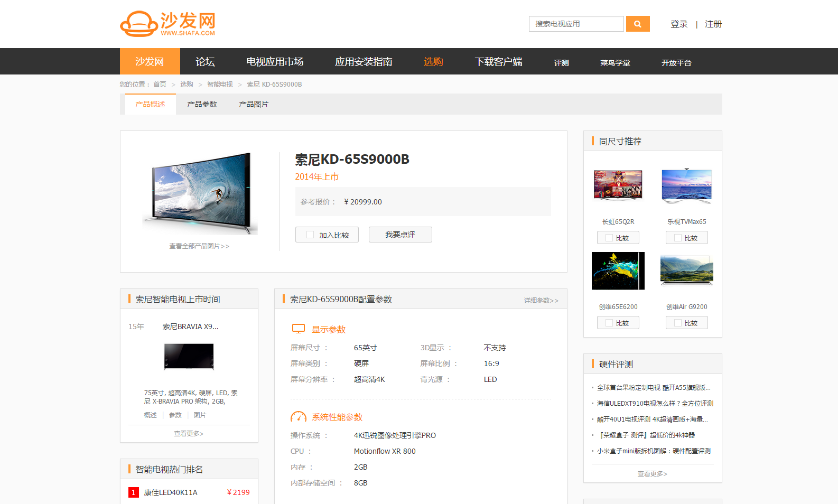Open 菜鸟学堂 menu item

click(x=615, y=63)
